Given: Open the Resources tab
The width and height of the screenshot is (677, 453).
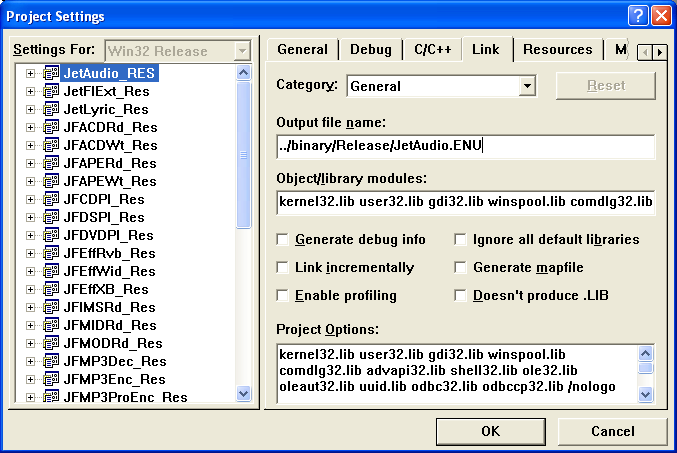Looking at the screenshot, I should (x=557, y=50).
